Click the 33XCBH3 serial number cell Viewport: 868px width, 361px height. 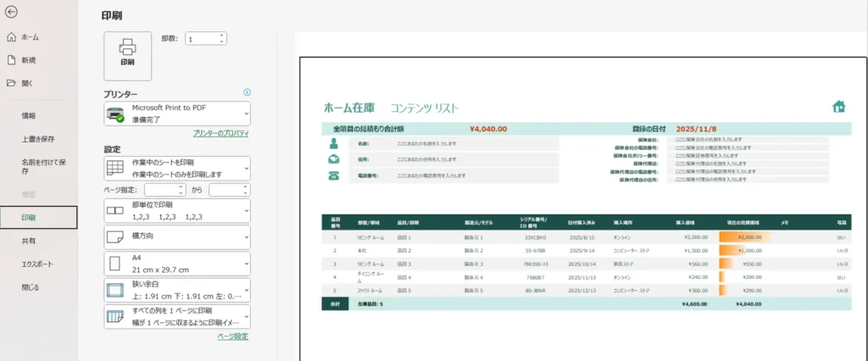click(x=535, y=237)
